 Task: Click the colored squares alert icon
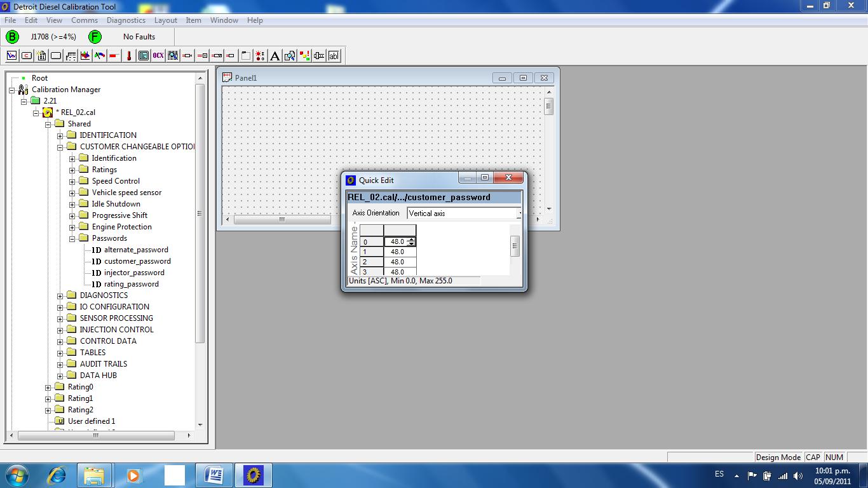[x=304, y=56]
